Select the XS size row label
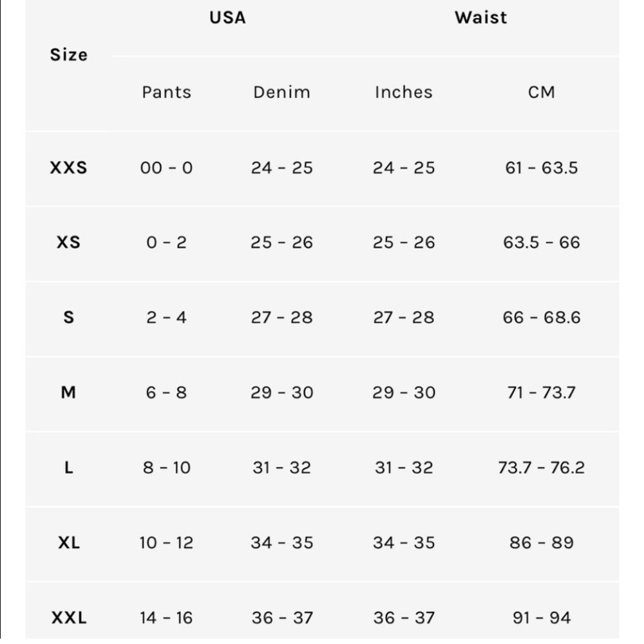Image resolution: width=644 pixels, height=644 pixels. point(69,242)
